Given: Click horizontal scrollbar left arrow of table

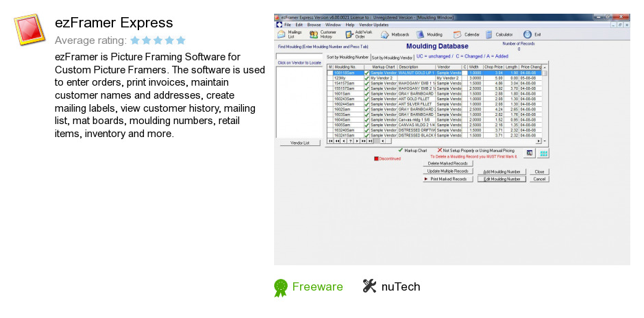Looking at the screenshot, I should click(x=383, y=141).
